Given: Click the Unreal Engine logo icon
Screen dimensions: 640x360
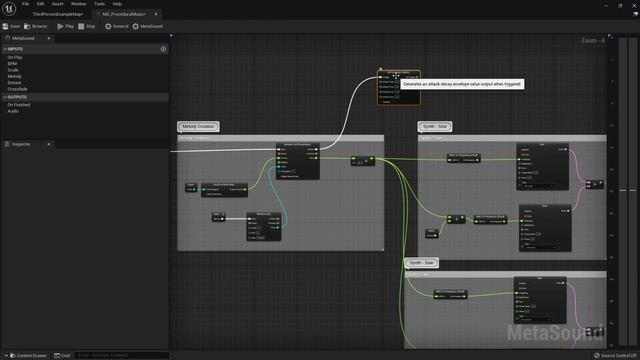Looking at the screenshot, I should pos(9,8).
